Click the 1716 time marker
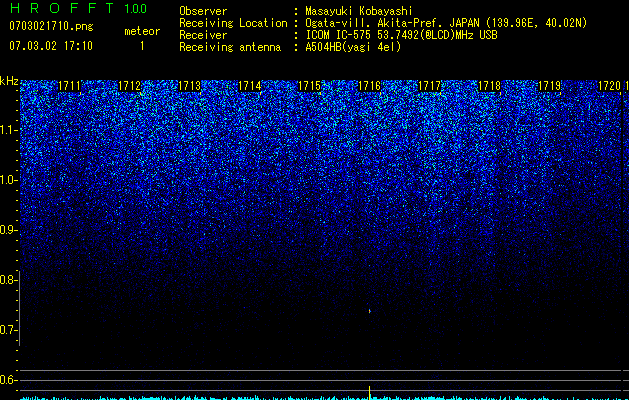The width and height of the screenshot is (629, 400). coord(369,86)
